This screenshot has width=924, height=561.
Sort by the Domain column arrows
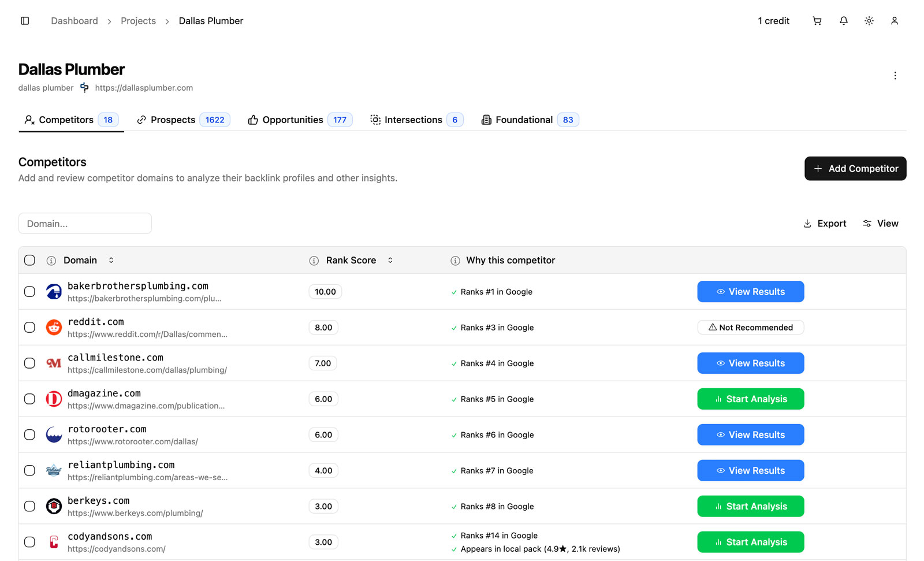pyautogui.click(x=111, y=261)
